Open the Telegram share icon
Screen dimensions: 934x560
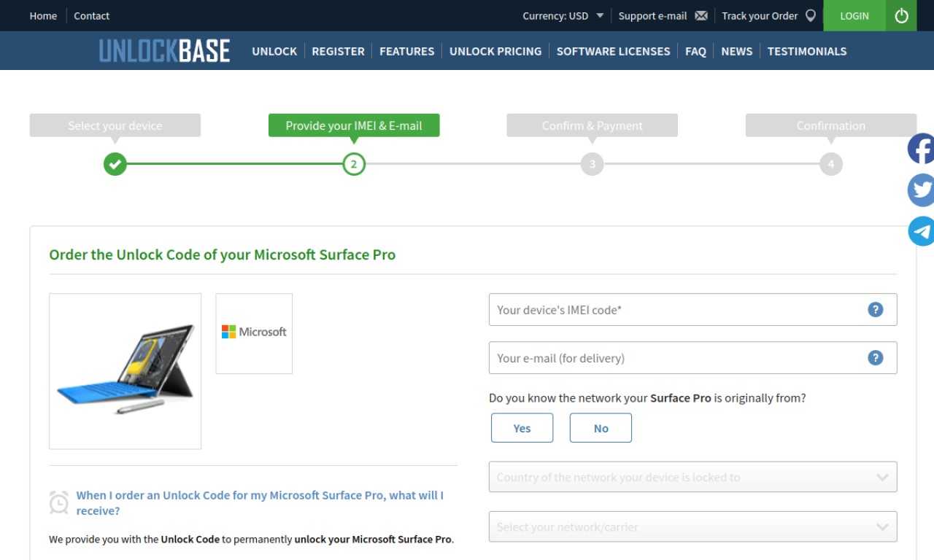pyautogui.click(x=922, y=231)
